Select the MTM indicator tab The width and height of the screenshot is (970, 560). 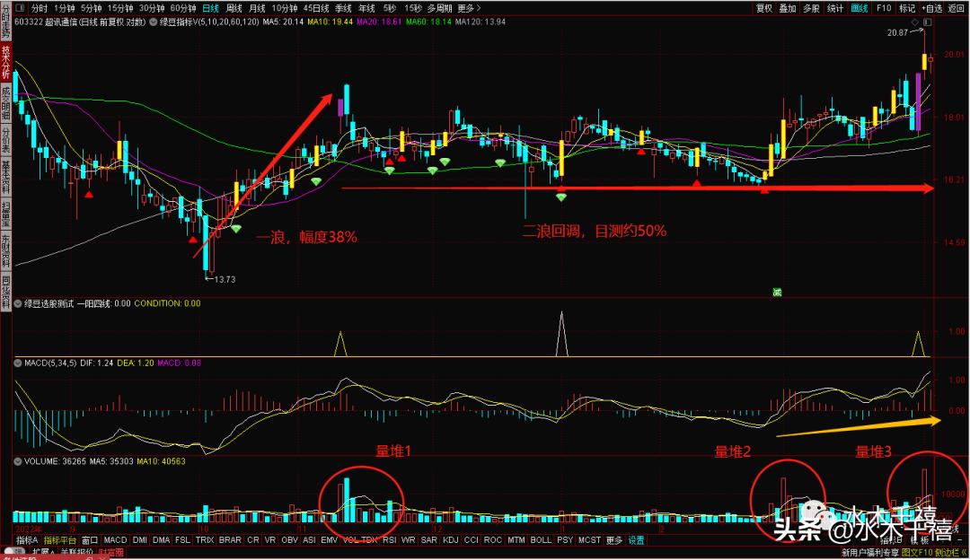516,539
